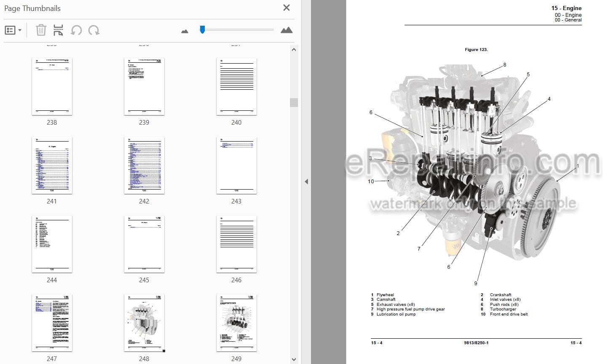Rotate pages counterclockwise
Image resolution: width=603 pixels, height=364 pixels.
pyautogui.click(x=76, y=30)
